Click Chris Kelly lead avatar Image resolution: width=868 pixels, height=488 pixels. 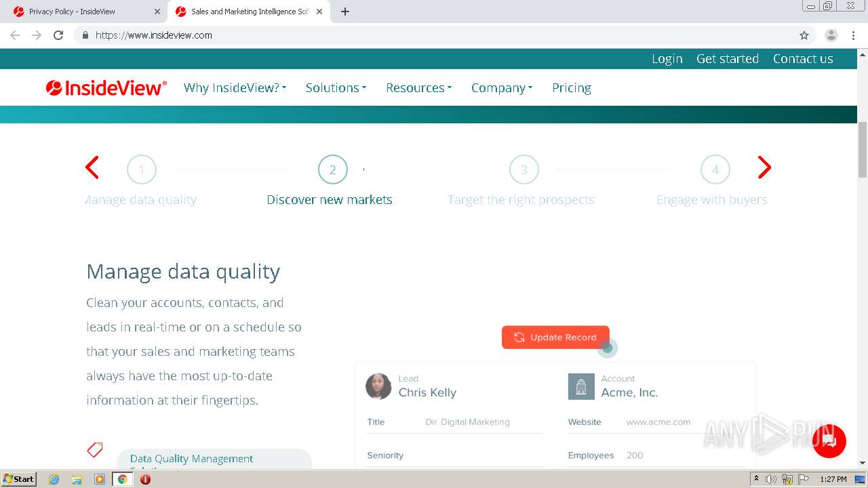[378, 386]
